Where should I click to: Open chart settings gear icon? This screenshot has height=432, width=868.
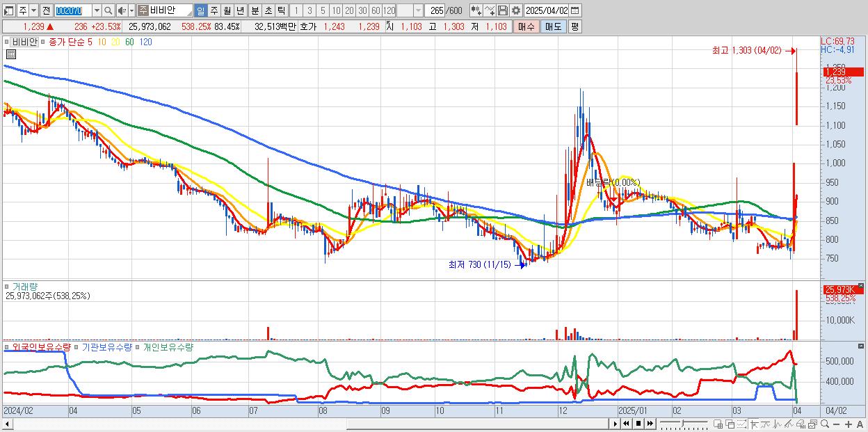pos(516,10)
